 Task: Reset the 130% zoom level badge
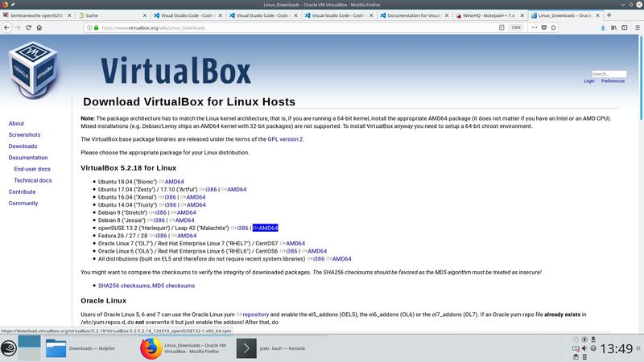tap(516, 27)
